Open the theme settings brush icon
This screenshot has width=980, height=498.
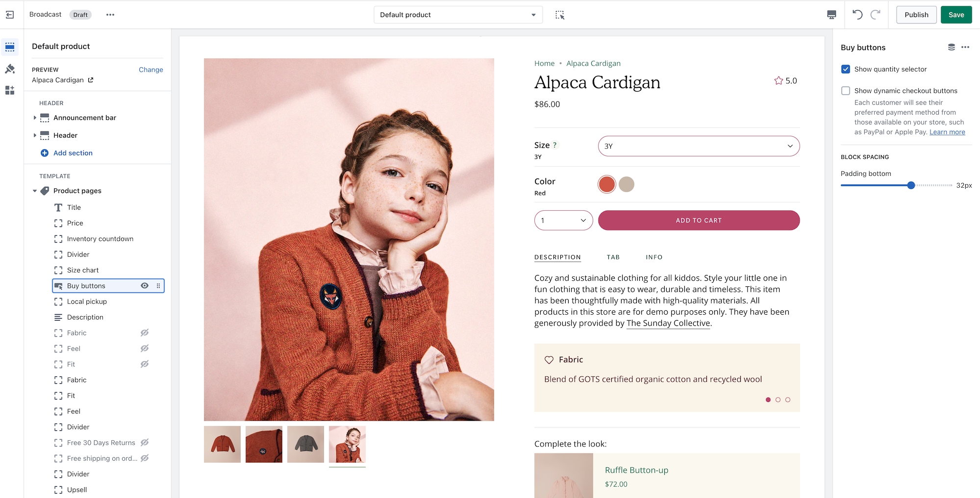(x=10, y=69)
